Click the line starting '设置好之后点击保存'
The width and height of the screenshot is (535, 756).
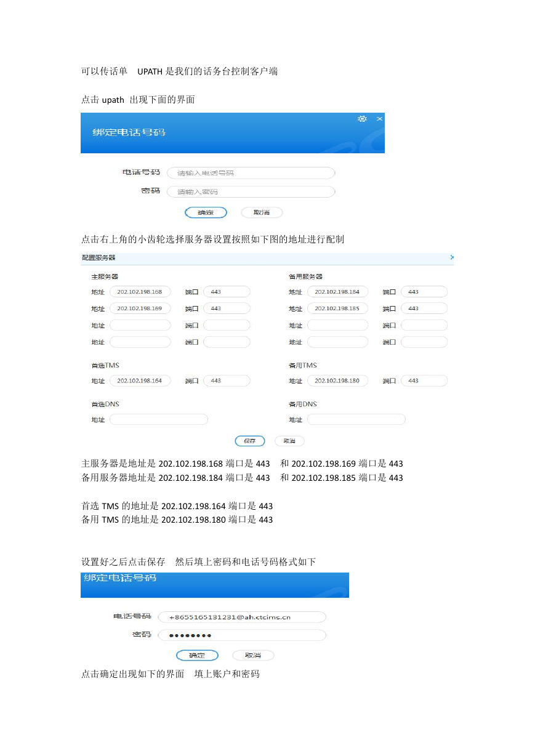click(198, 562)
